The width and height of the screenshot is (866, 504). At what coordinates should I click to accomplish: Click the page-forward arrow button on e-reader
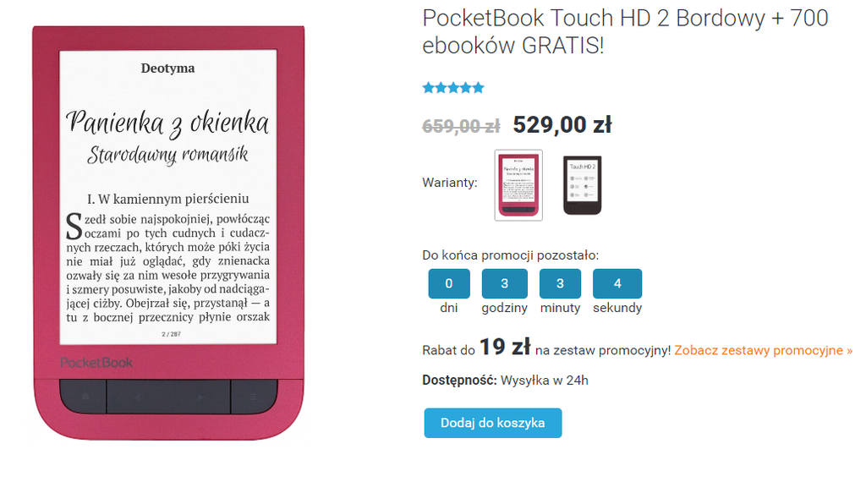[200, 397]
